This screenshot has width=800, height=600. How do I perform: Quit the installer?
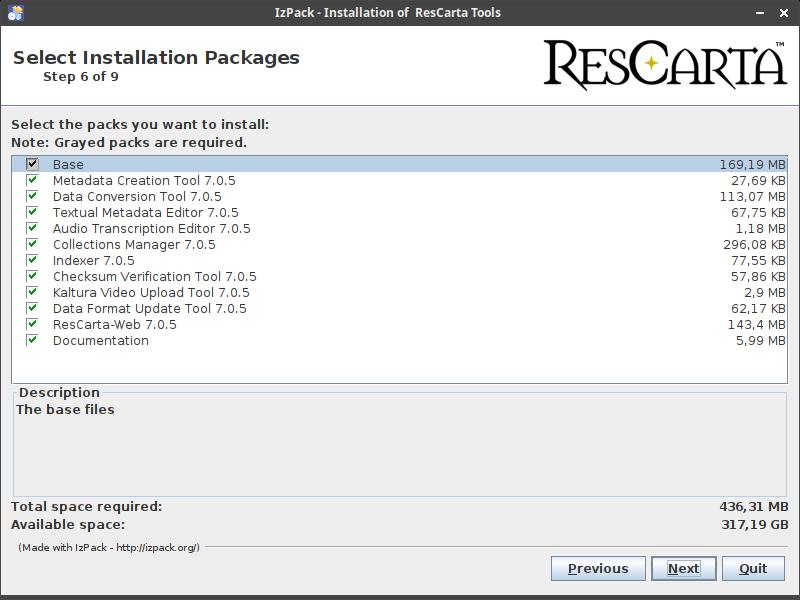[753, 568]
